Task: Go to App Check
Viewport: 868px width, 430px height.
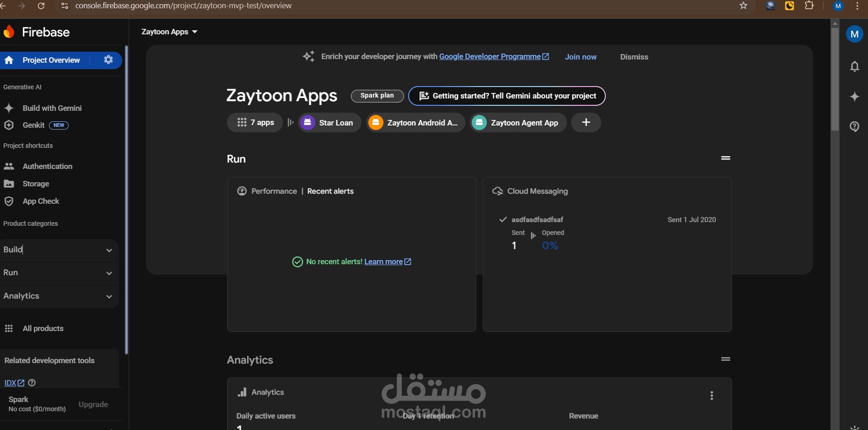Action: [41, 201]
